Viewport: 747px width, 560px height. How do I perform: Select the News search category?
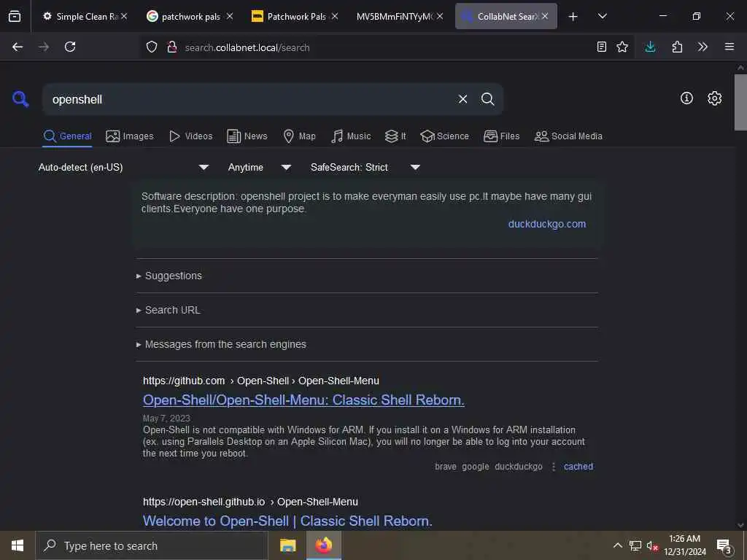click(247, 136)
